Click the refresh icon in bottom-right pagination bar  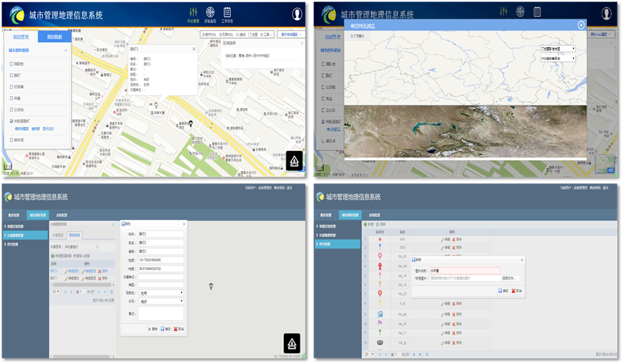(426, 354)
